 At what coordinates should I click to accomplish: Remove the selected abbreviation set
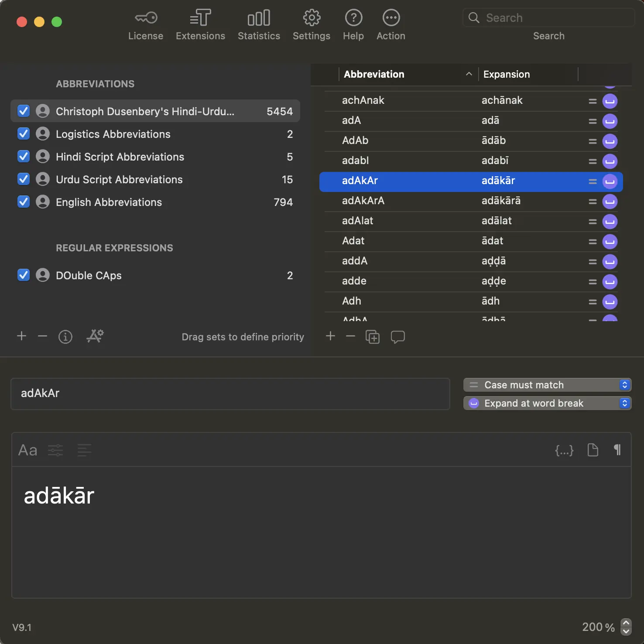point(42,336)
